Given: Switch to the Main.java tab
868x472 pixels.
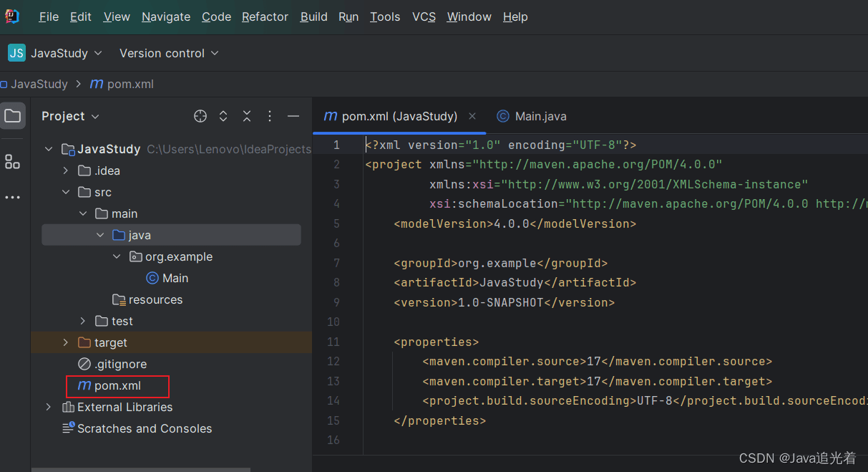Looking at the screenshot, I should coord(532,116).
